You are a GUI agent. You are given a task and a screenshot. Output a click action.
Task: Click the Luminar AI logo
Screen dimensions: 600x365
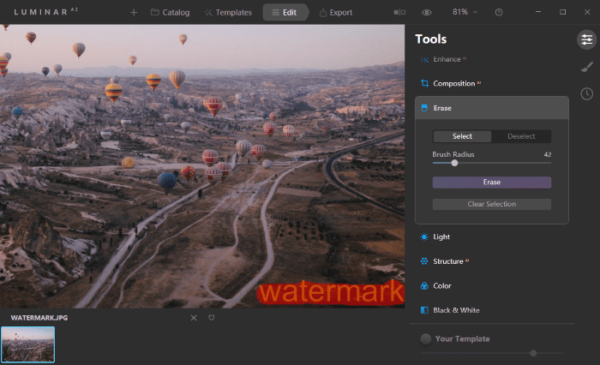coord(46,12)
